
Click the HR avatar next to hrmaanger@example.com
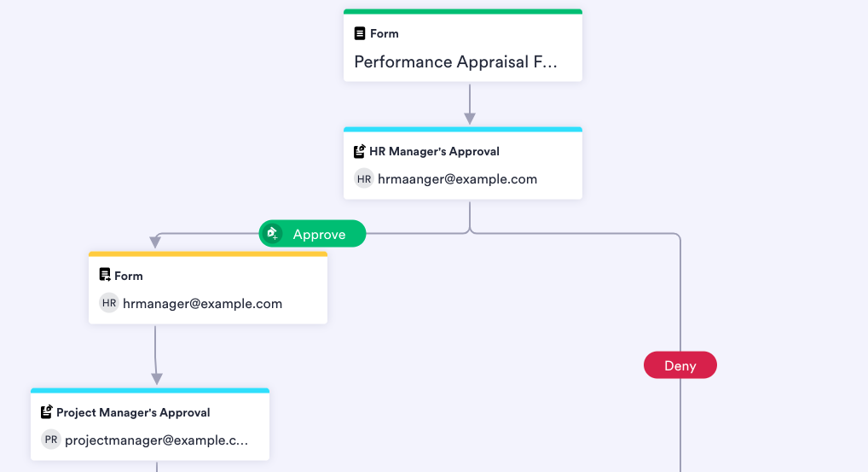pos(364,179)
